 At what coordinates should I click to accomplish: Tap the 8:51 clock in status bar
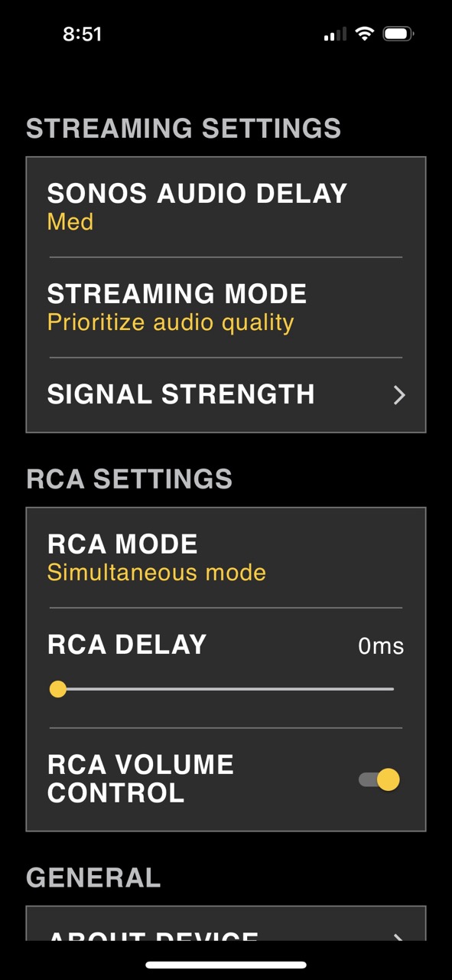coord(82,34)
